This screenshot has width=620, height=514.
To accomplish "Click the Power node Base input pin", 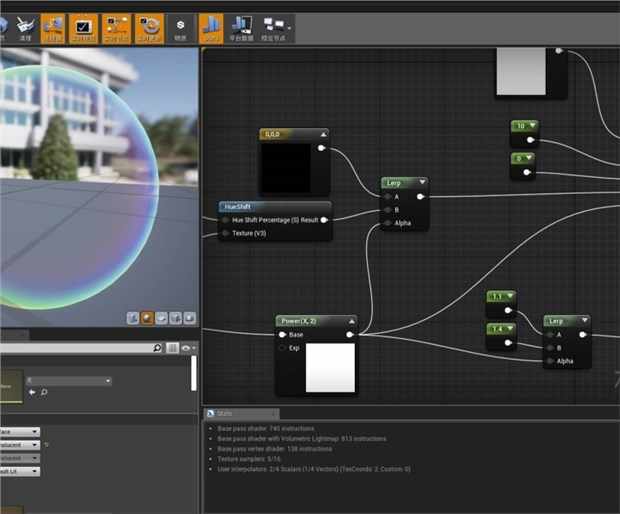I will click(282, 335).
